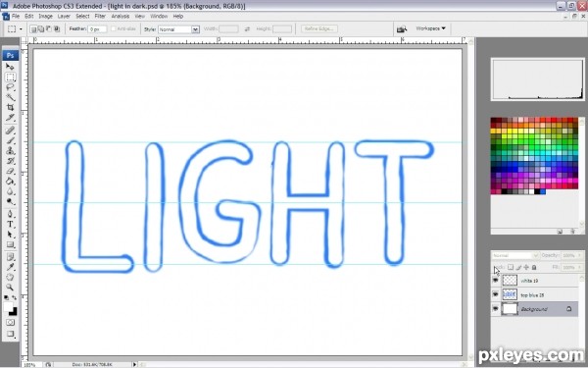
Task: Open the Layer menu
Action: (x=64, y=16)
